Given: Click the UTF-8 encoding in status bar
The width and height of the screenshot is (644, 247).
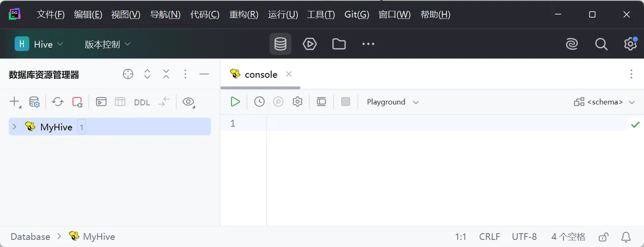Looking at the screenshot, I should coord(524,236).
